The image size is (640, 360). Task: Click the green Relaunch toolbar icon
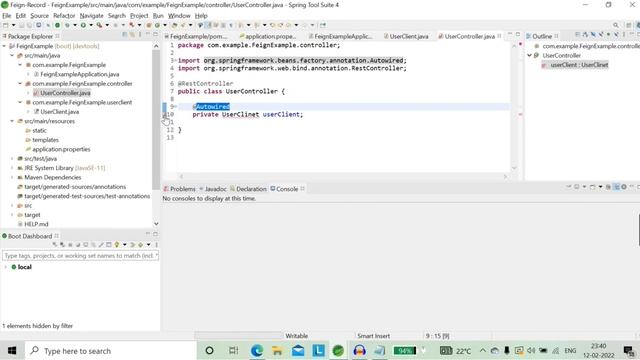click(57, 25)
